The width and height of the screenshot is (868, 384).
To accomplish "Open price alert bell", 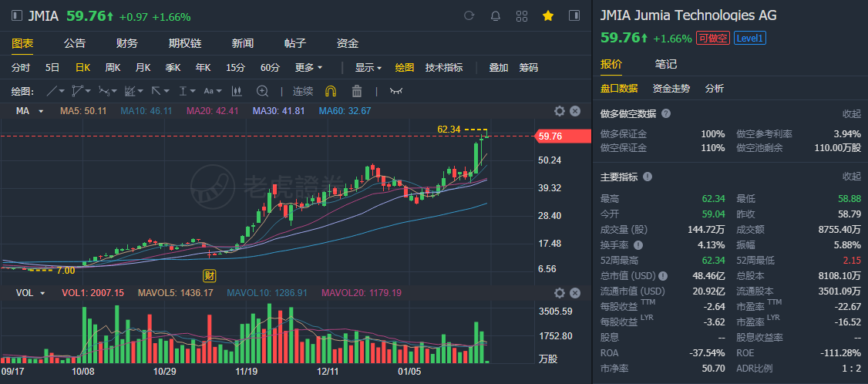I will coord(496,15).
